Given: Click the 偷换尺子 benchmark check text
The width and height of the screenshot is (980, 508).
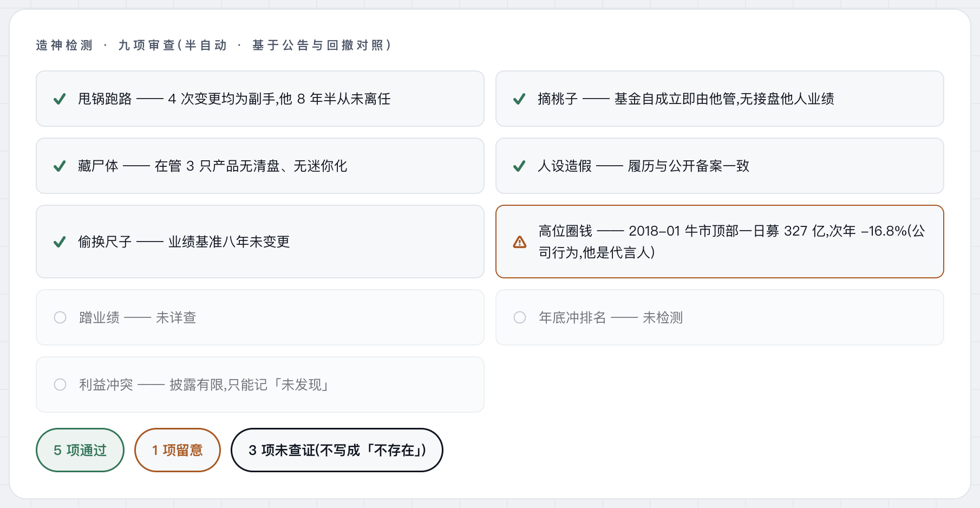Looking at the screenshot, I should coord(184,242).
